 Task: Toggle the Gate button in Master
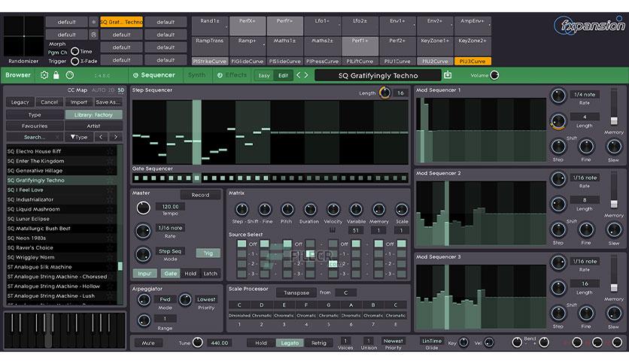[x=171, y=274]
